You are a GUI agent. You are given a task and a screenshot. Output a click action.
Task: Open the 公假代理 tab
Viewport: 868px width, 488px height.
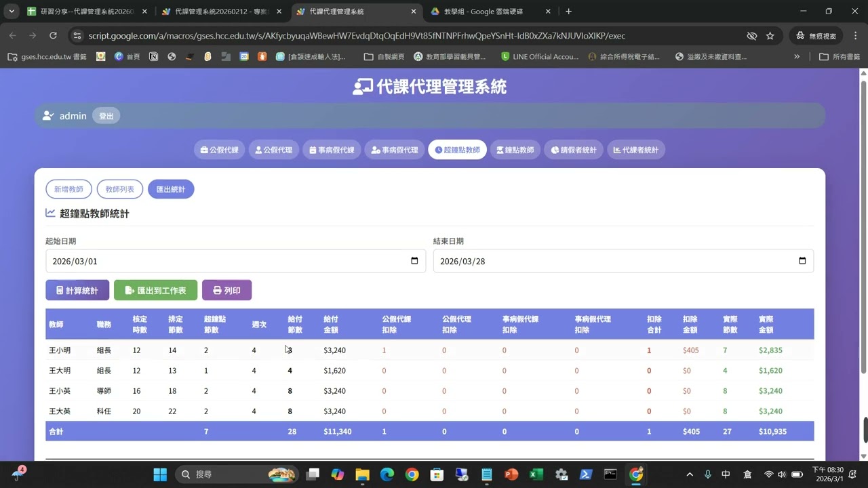point(274,150)
